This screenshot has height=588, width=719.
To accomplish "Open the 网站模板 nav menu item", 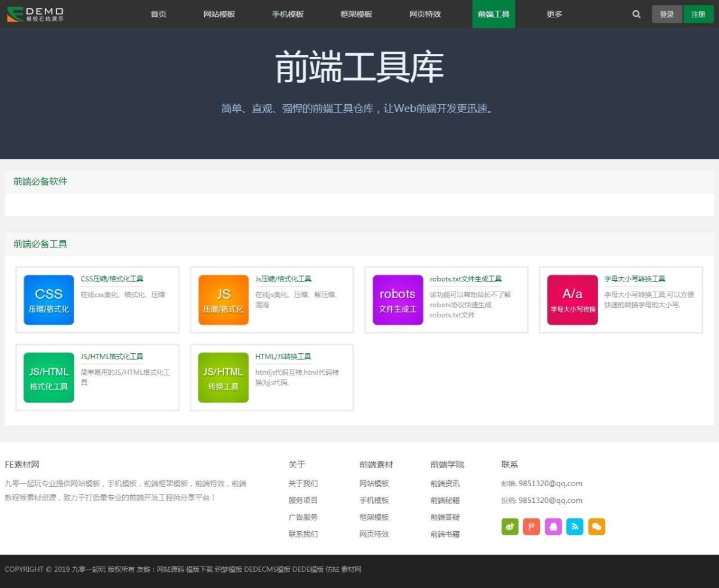I will (219, 14).
